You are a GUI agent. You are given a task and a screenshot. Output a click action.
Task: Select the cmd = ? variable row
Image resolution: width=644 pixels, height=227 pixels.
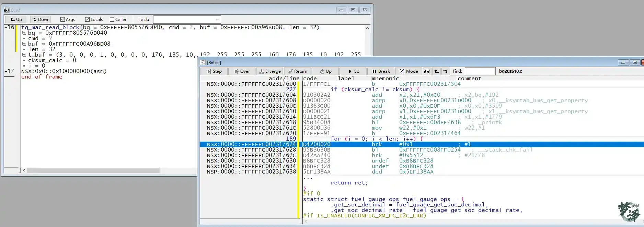pos(40,38)
